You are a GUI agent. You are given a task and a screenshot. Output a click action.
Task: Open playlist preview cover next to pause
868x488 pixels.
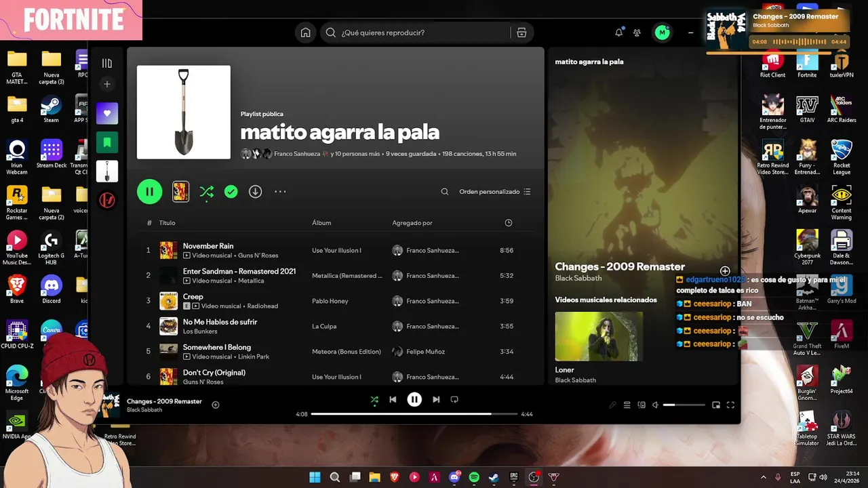pyautogui.click(x=180, y=192)
